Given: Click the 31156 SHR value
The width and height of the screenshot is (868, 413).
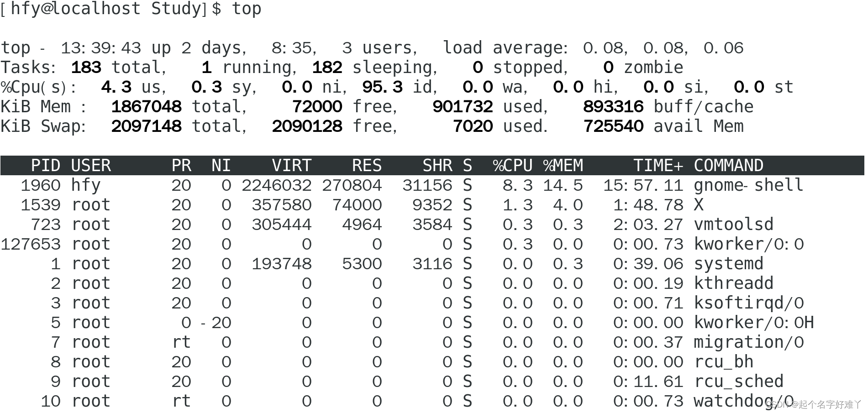Looking at the screenshot, I should 427,185.
